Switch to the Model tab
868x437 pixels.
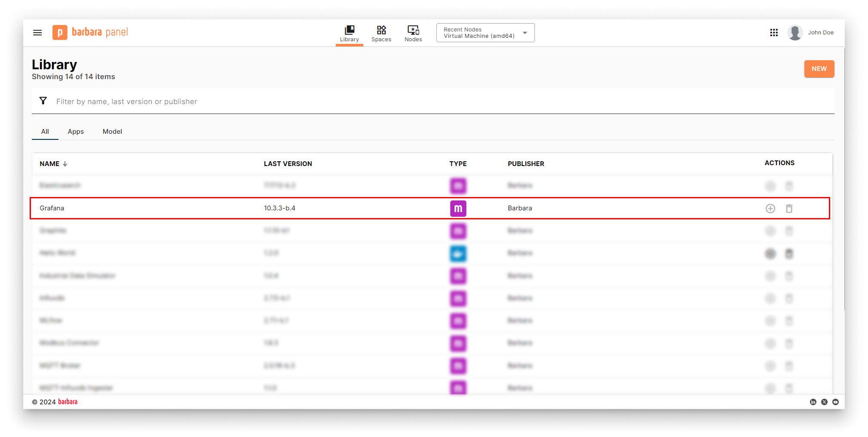pos(112,131)
